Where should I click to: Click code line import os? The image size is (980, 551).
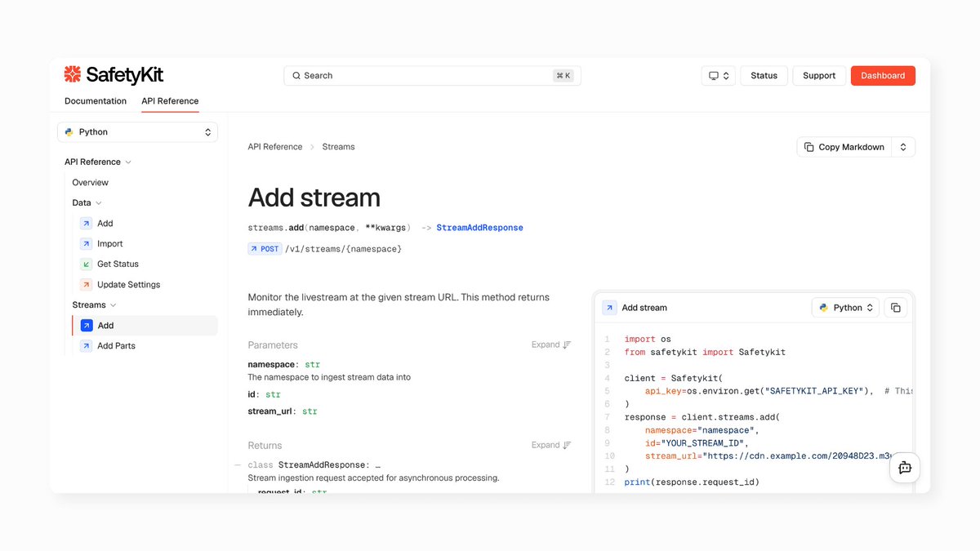[x=648, y=339]
